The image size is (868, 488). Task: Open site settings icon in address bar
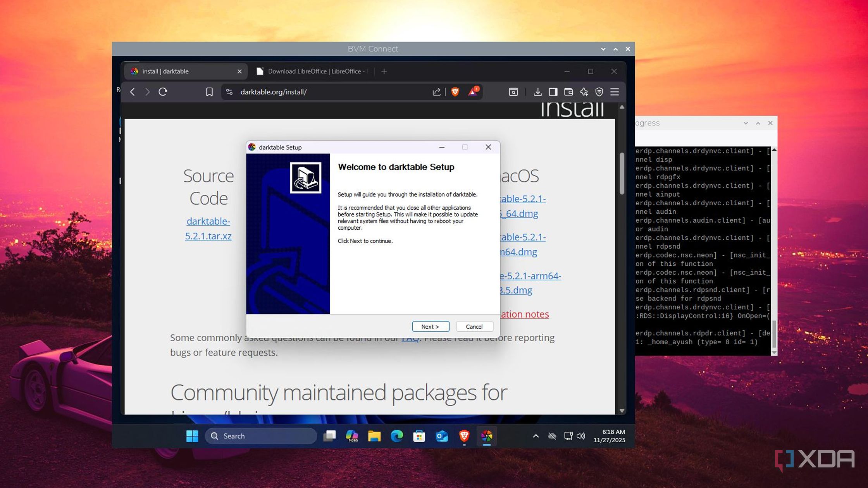coord(229,92)
